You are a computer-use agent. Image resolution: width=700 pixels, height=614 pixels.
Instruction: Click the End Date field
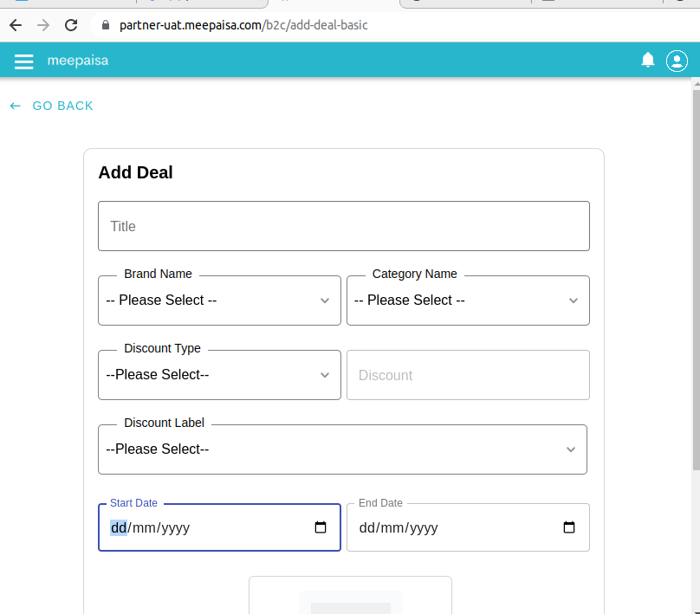pos(468,527)
